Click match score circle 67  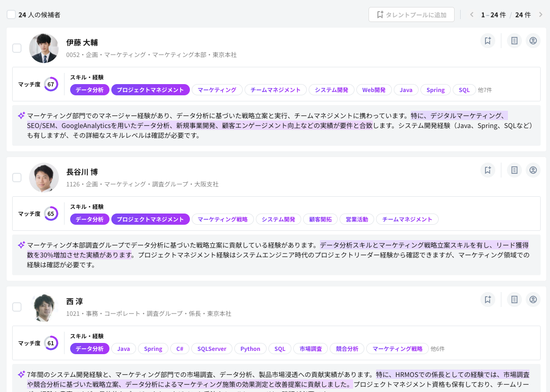tap(51, 85)
